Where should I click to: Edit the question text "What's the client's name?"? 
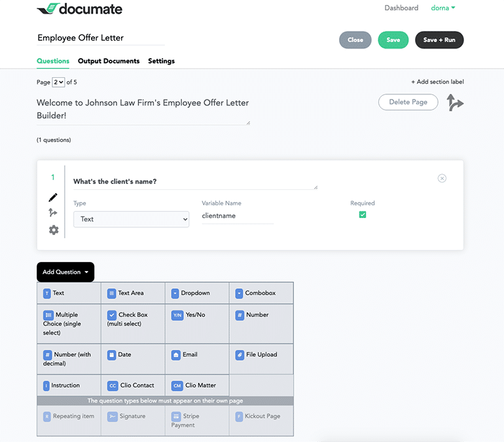tap(196, 181)
